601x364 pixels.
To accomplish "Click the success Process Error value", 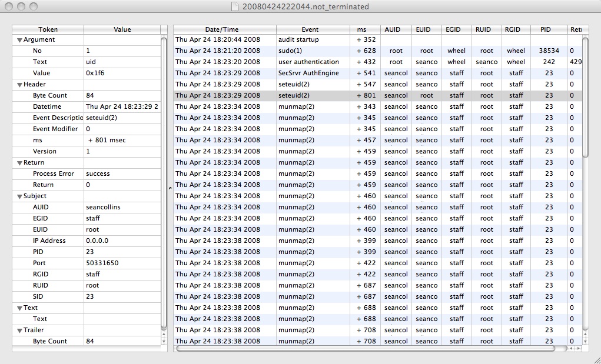I will [x=98, y=173].
